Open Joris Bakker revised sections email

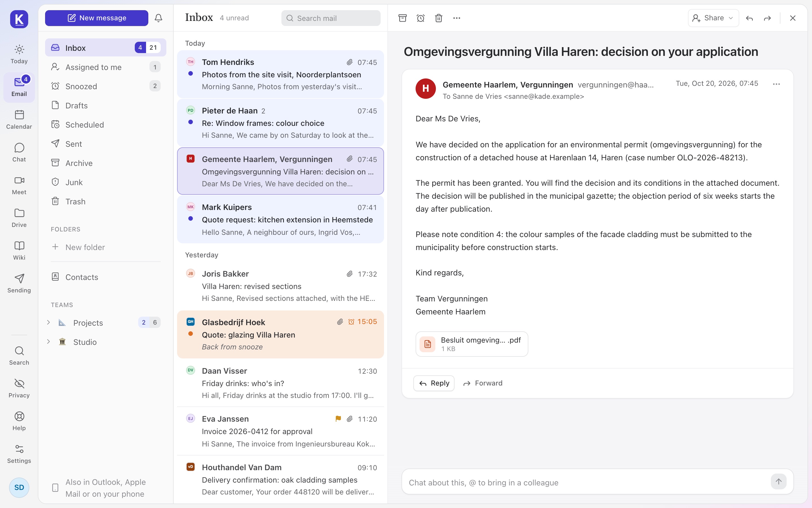point(281,286)
